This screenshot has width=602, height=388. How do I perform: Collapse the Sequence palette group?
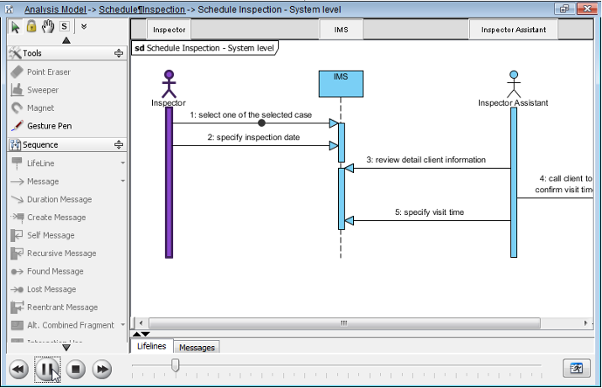(119, 145)
